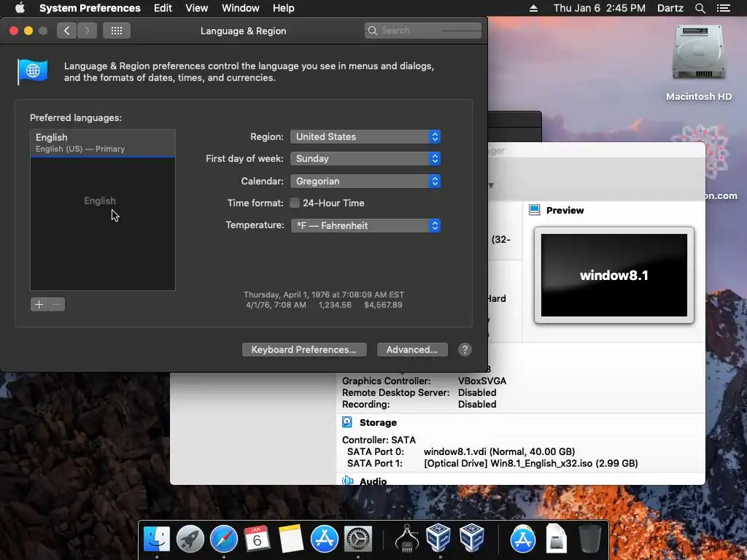Open the Apple menu
The width and height of the screenshot is (747, 560).
pos(20,8)
